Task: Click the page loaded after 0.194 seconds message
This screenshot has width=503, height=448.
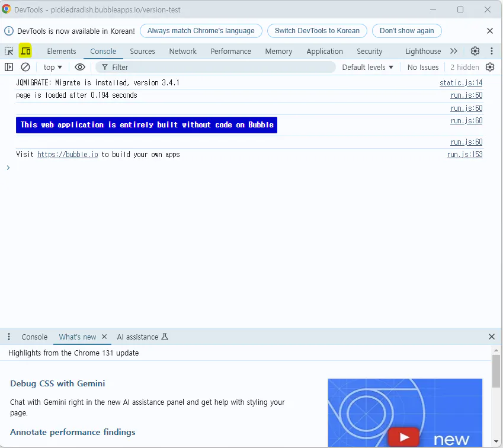Action: 76,95
